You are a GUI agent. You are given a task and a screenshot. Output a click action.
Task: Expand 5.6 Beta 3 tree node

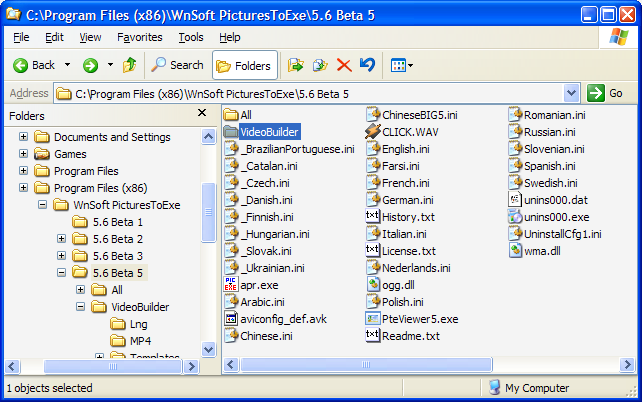click(61, 256)
